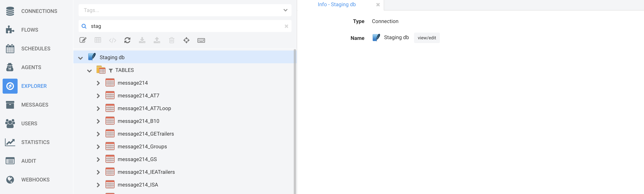The height and width of the screenshot is (194, 644).
Task: Go to CONNECTIONS menu item
Action: (39, 11)
